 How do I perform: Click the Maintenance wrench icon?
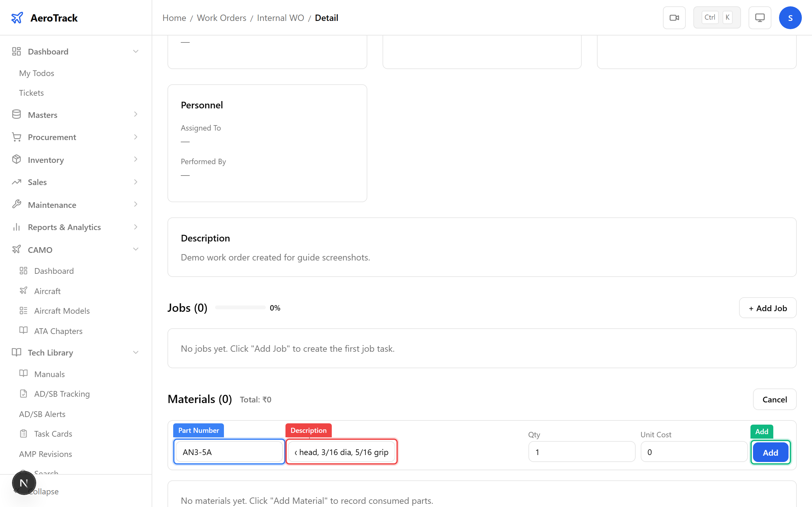click(16, 205)
